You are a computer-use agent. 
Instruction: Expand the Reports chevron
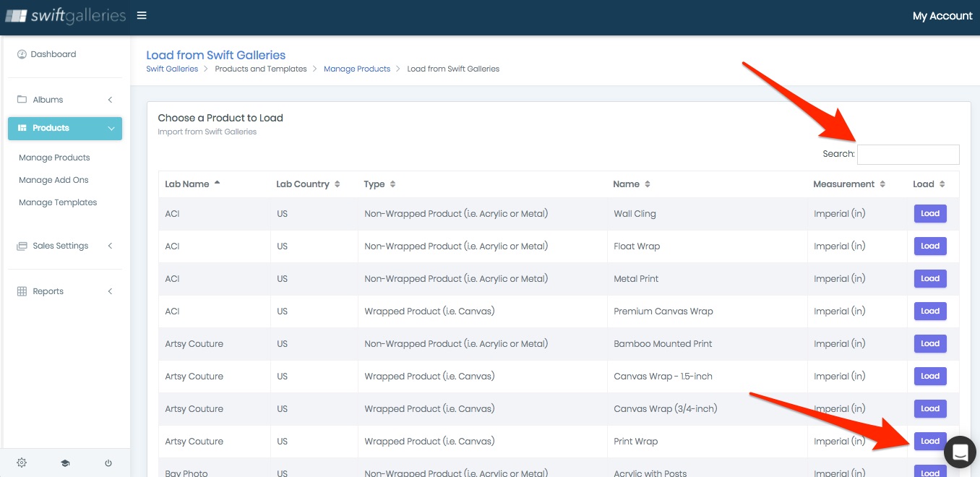coord(111,291)
